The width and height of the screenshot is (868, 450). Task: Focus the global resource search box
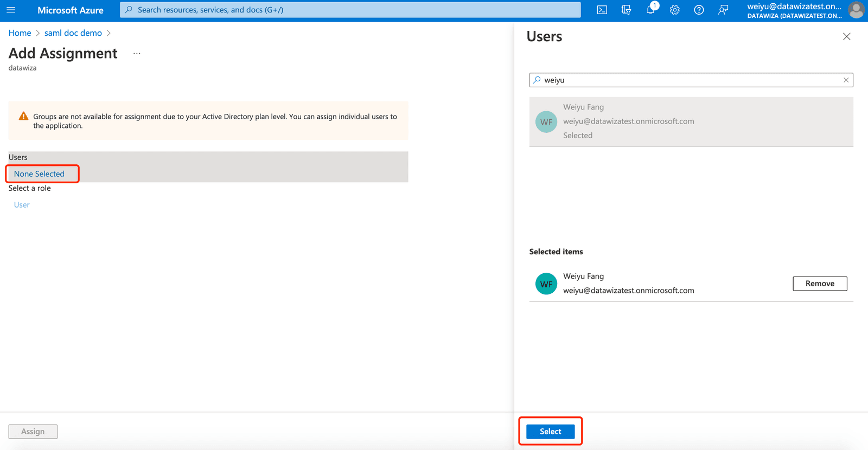350,10
